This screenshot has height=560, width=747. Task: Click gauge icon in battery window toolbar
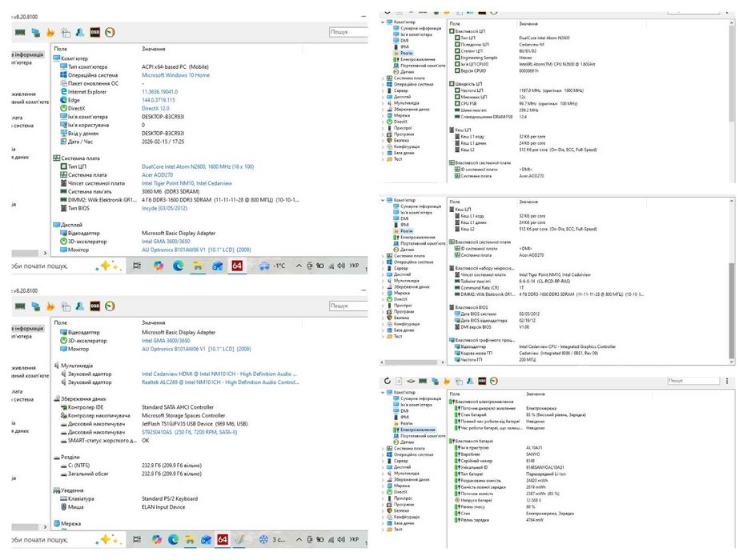tap(494, 381)
